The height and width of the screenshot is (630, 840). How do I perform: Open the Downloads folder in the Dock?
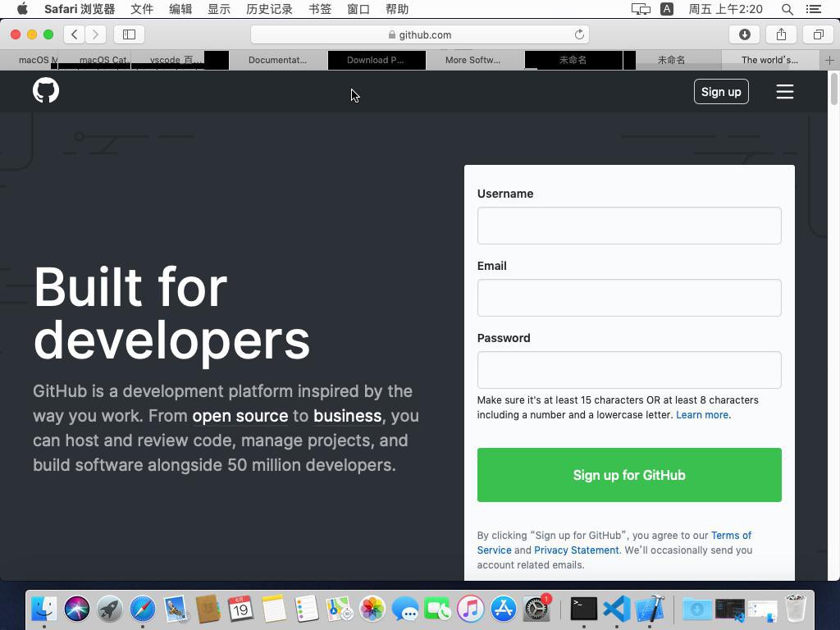697,609
